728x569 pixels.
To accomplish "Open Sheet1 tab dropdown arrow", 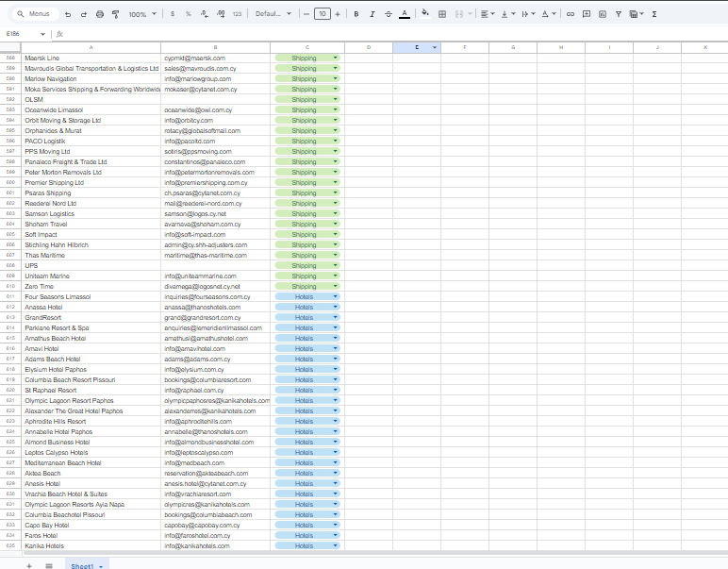I will click(101, 566).
